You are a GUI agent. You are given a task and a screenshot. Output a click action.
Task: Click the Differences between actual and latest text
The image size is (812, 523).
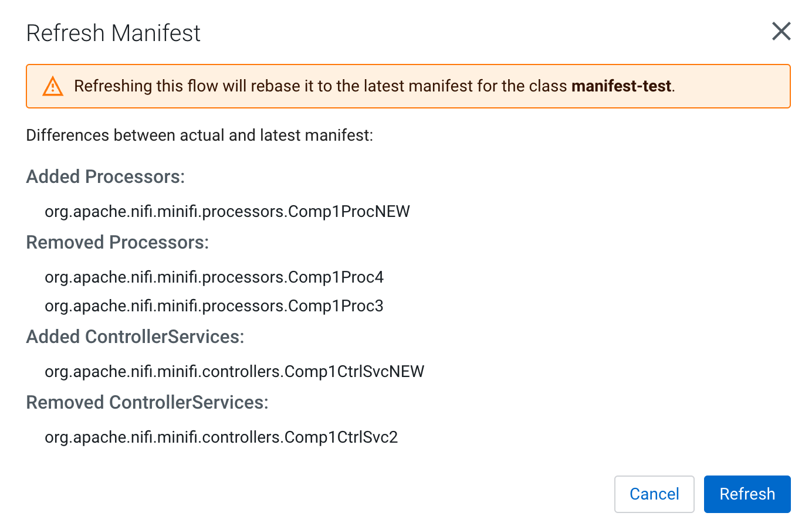pos(199,135)
